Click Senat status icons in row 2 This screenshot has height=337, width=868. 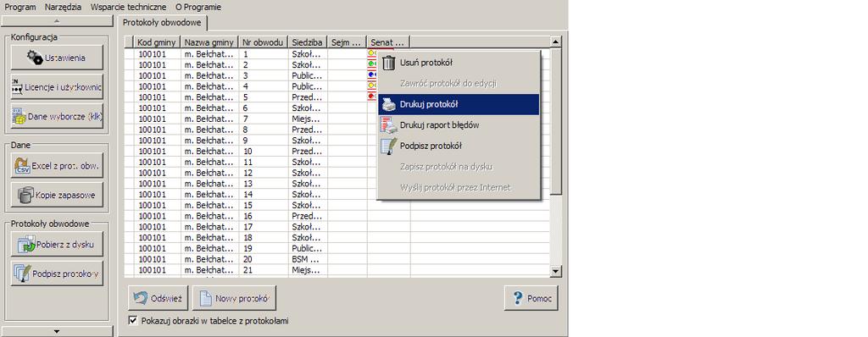pos(373,64)
